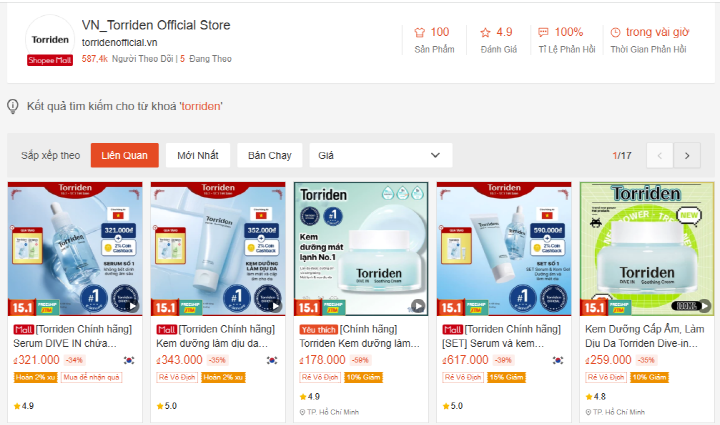Click location pin on 259.000 product
This screenshot has height=425, width=720.
click(588, 412)
